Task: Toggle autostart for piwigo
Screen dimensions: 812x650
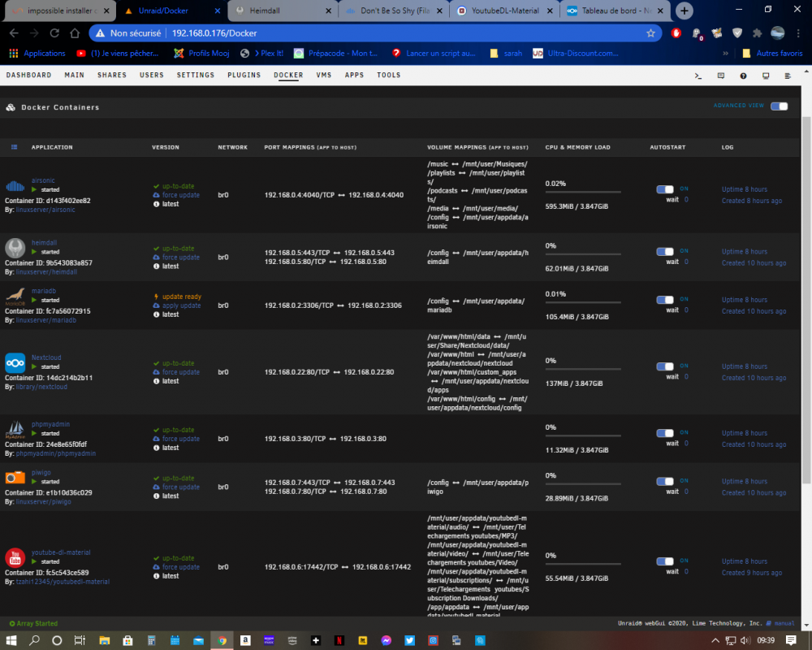Action: point(665,481)
